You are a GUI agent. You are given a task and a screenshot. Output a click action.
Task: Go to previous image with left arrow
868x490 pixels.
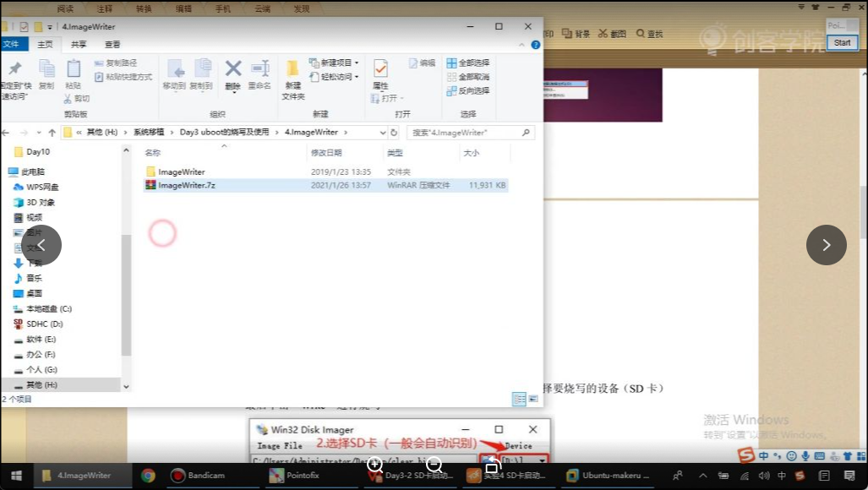[x=41, y=245]
